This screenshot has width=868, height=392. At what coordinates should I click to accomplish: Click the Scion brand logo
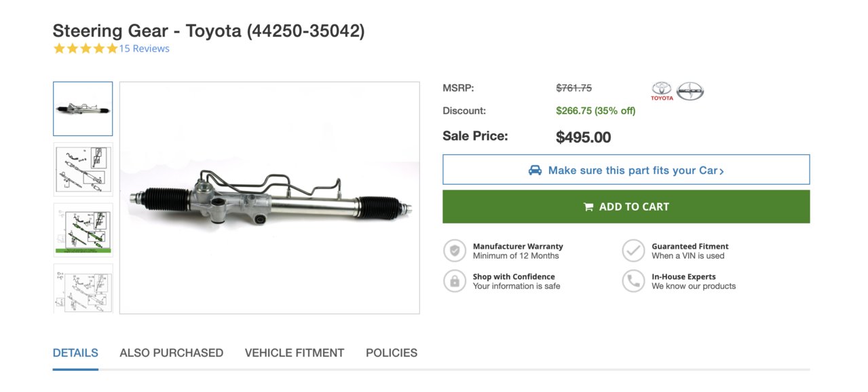pos(690,90)
